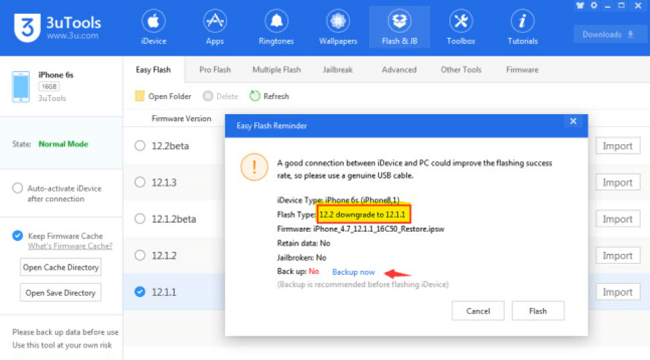Viewport: 650px width, 360px height.
Task: Switch to the Jailbreak tab
Action: (x=337, y=70)
